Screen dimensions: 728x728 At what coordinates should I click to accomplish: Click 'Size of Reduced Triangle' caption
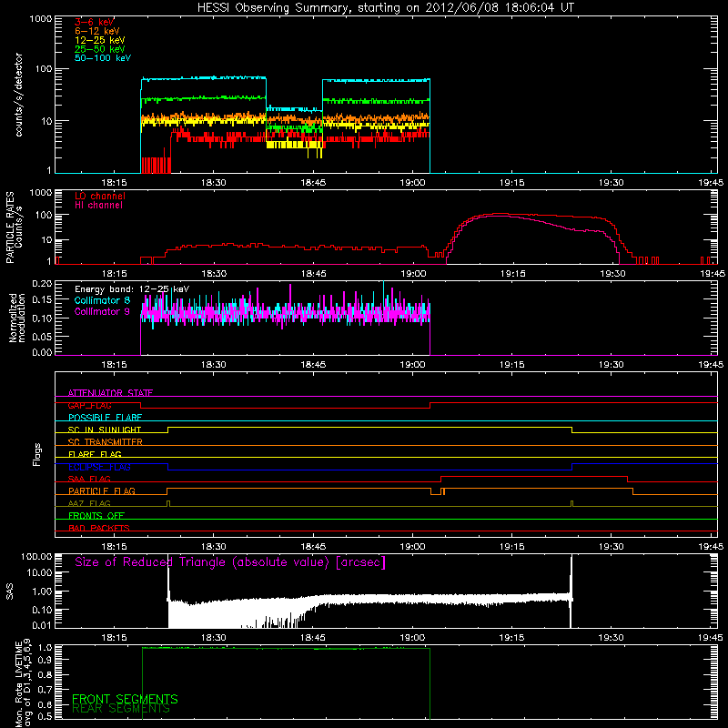coord(230,562)
